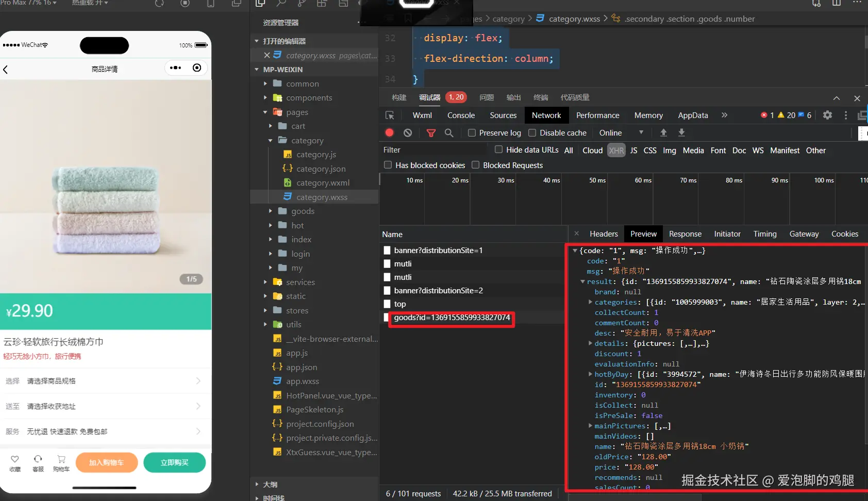
Task: Open project.config.json file
Action: pyautogui.click(x=320, y=424)
